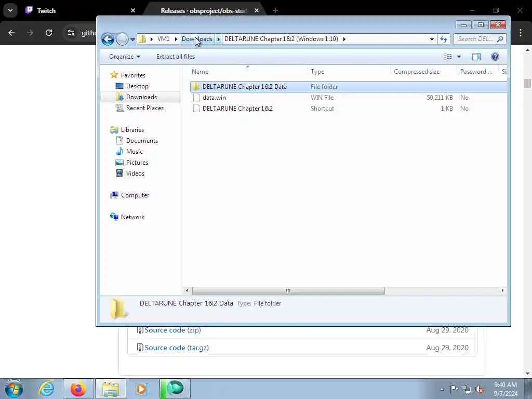This screenshot has width=532, height=399.
Task: Open the view options dropdown arrow
Action: click(459, 57)
